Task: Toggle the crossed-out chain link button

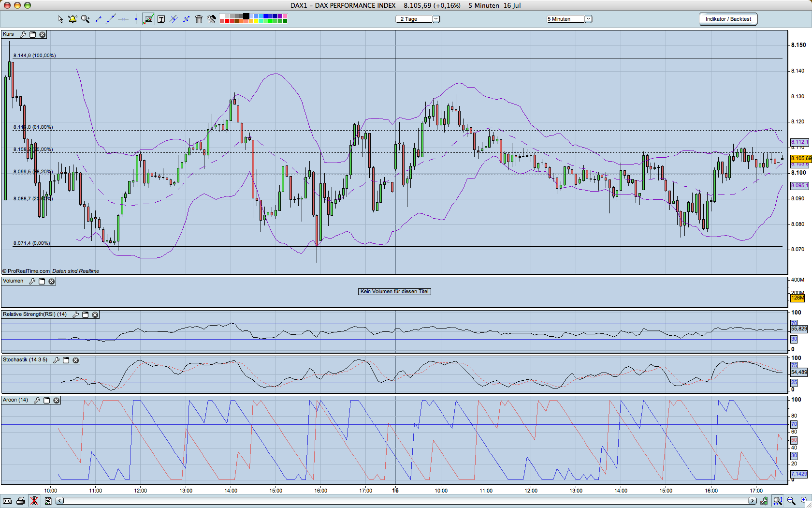Action: (x=34, y=501)
